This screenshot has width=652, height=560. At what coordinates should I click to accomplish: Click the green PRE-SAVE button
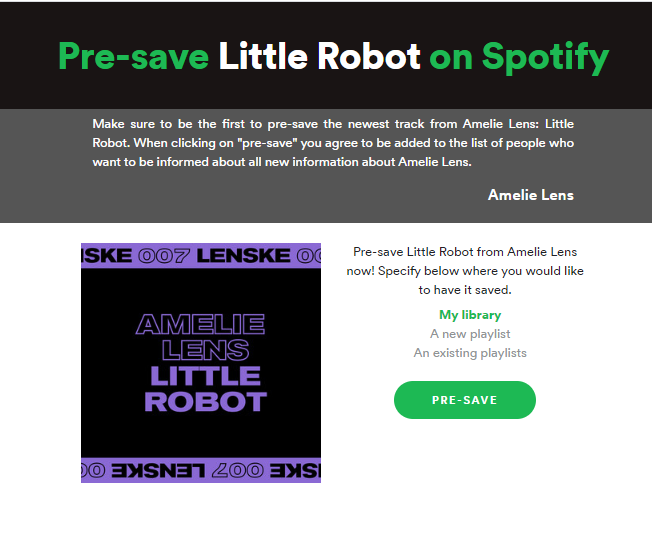(x=465, y=400)
